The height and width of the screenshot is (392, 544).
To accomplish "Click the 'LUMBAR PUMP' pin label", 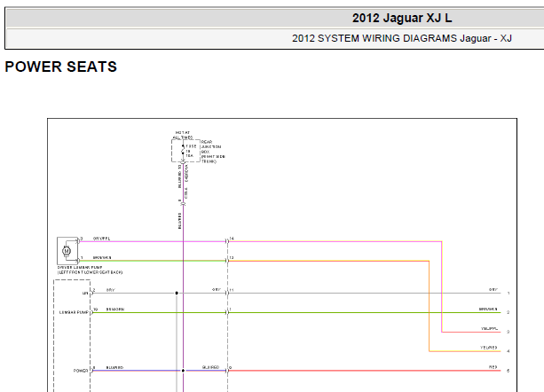I will [74, 312].
